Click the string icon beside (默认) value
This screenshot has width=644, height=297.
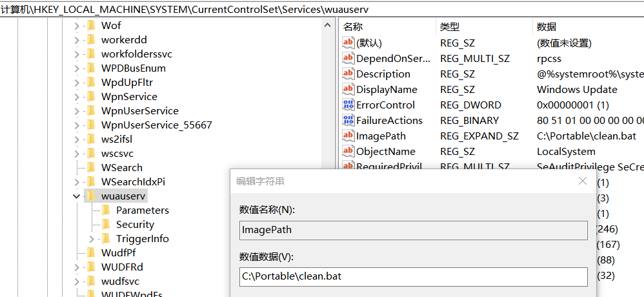coord(348,43)
